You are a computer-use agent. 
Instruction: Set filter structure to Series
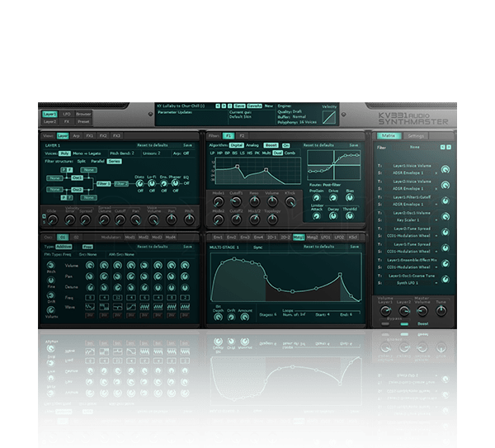click(x=115, y=162)
